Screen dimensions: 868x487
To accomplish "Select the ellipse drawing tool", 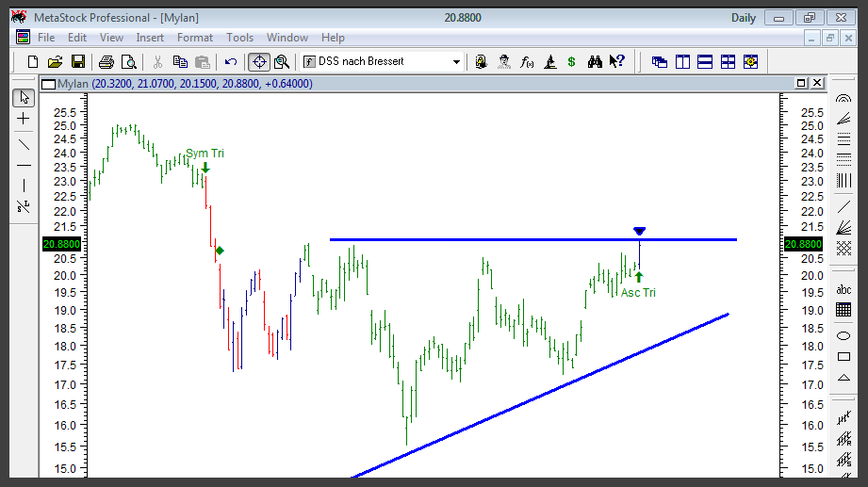I will 843,336.
